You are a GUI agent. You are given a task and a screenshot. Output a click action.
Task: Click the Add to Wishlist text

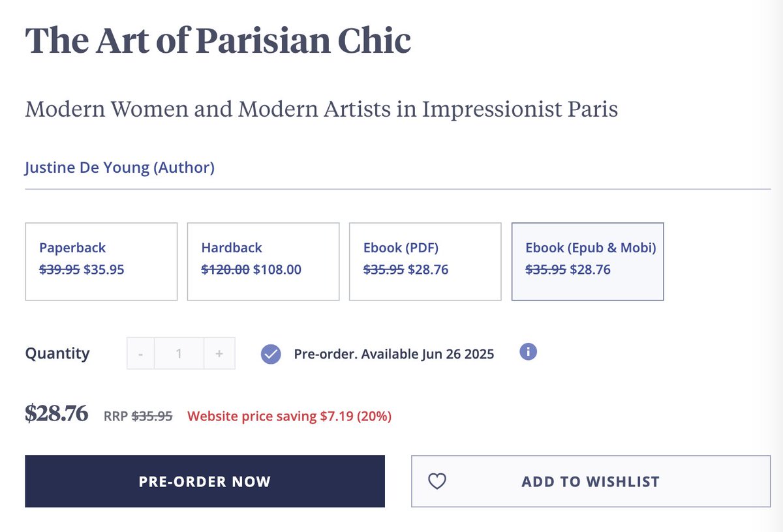591,482
